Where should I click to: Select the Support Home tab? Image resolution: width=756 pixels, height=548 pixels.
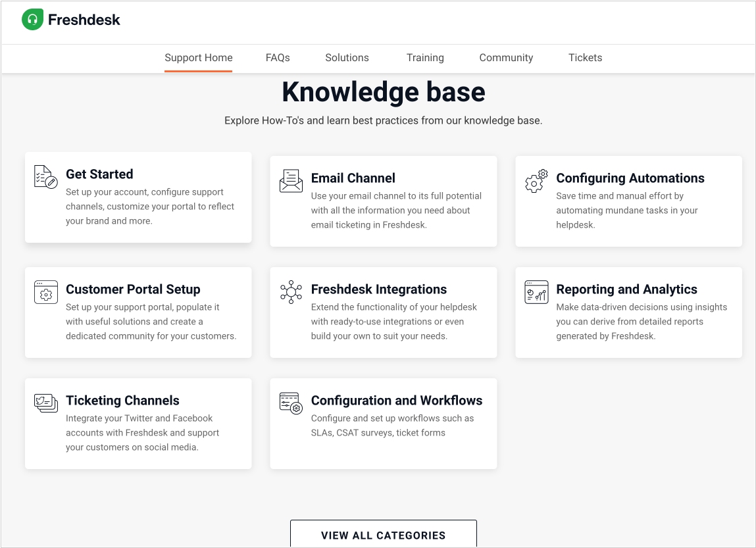pyautogui.click(x=198, y=58)
